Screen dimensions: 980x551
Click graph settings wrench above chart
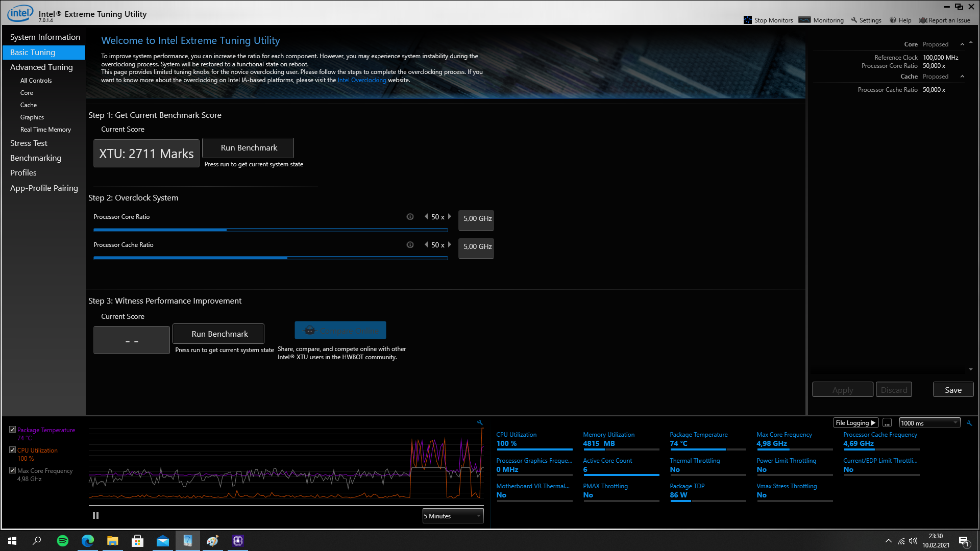480,422
